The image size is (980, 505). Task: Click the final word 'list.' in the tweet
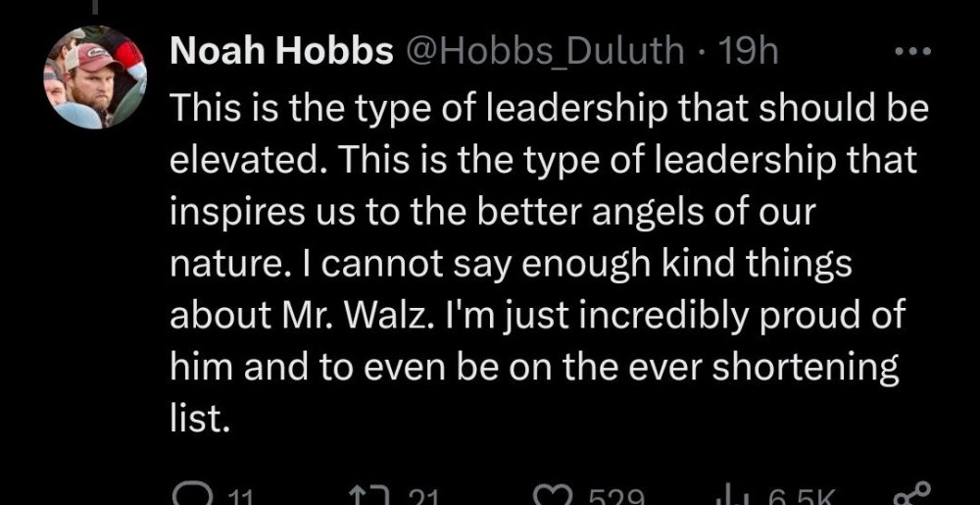pos(200,420)
